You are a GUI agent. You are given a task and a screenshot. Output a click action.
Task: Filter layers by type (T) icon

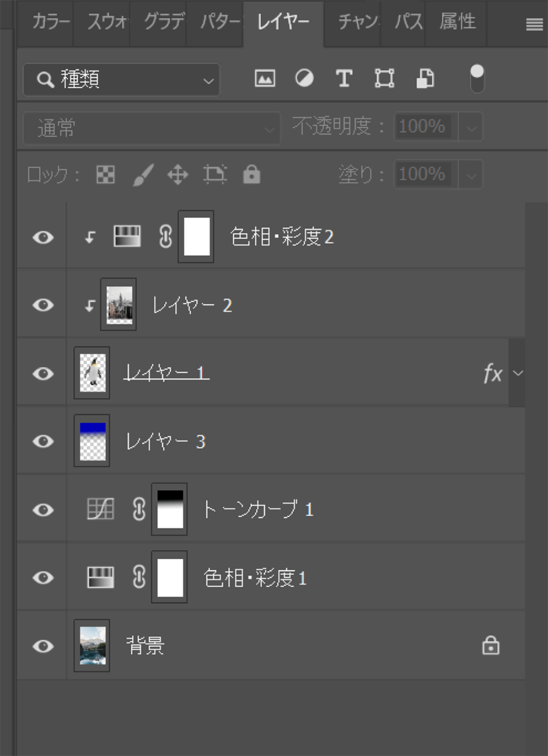click(x=344, y=79)
